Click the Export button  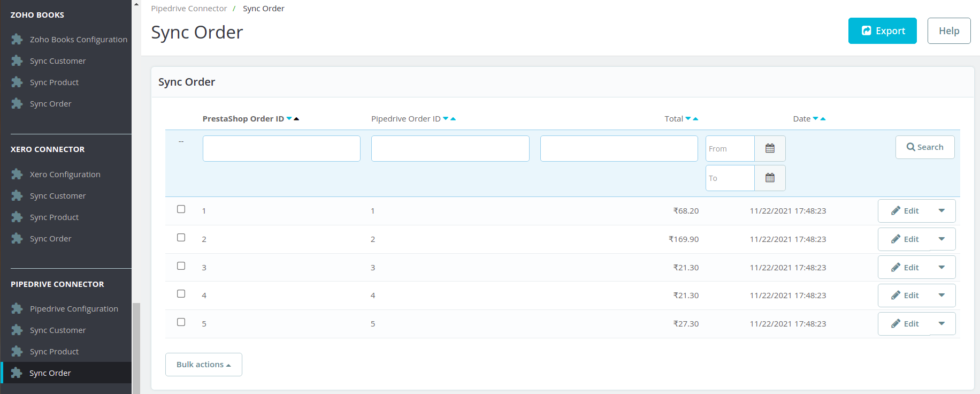pyautogui.click(x=883, y=31)
